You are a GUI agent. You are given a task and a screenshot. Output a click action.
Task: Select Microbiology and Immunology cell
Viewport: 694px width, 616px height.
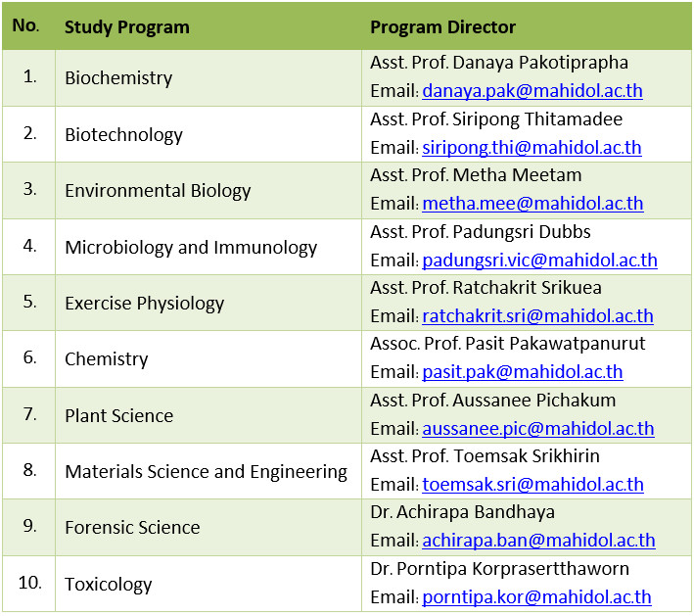point(191,248)
